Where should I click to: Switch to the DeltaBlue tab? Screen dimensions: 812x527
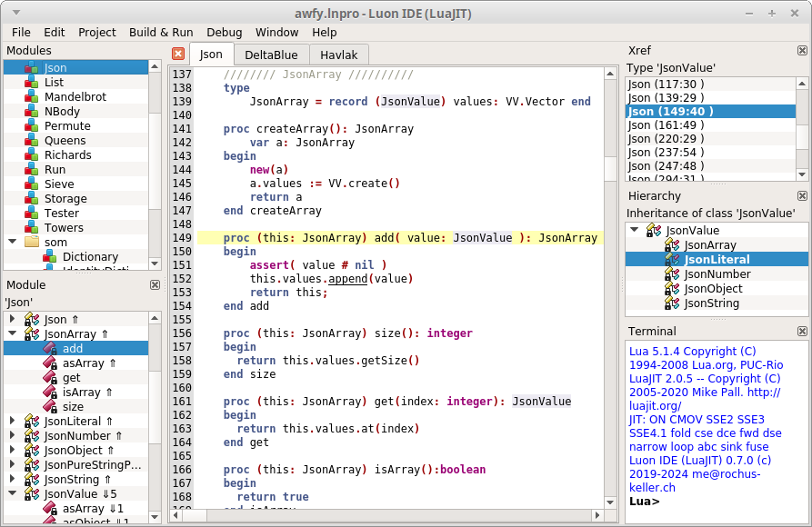click(x=271, y=54)
